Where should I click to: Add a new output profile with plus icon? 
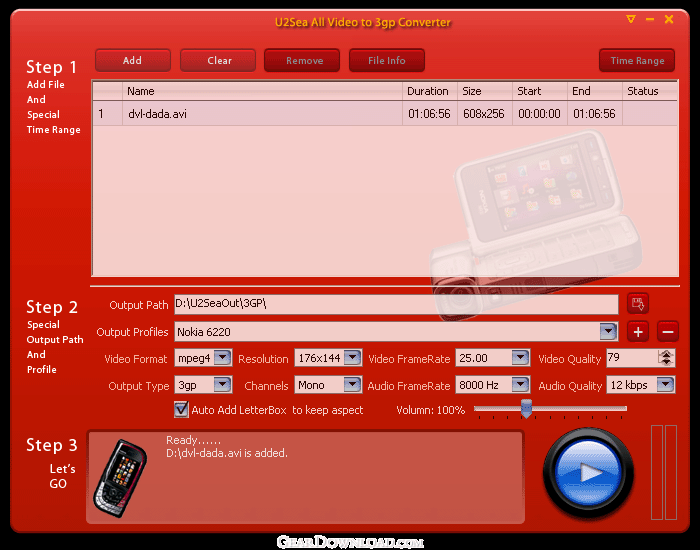638,332
